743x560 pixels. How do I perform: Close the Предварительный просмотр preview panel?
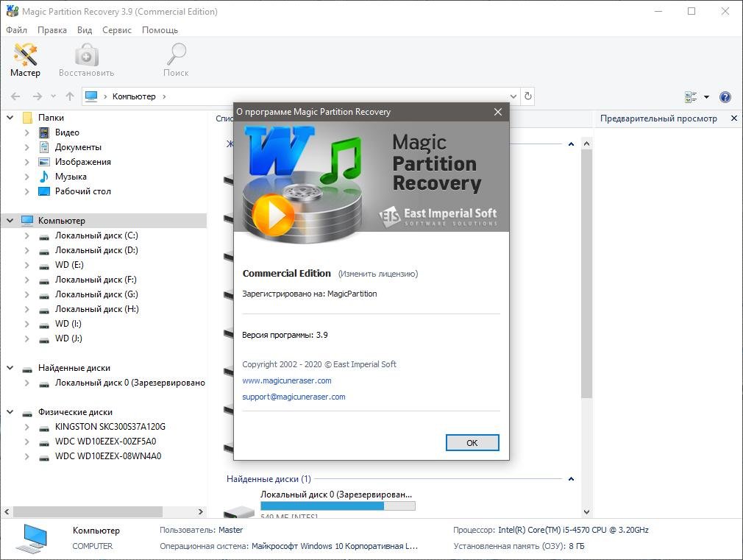733,118
